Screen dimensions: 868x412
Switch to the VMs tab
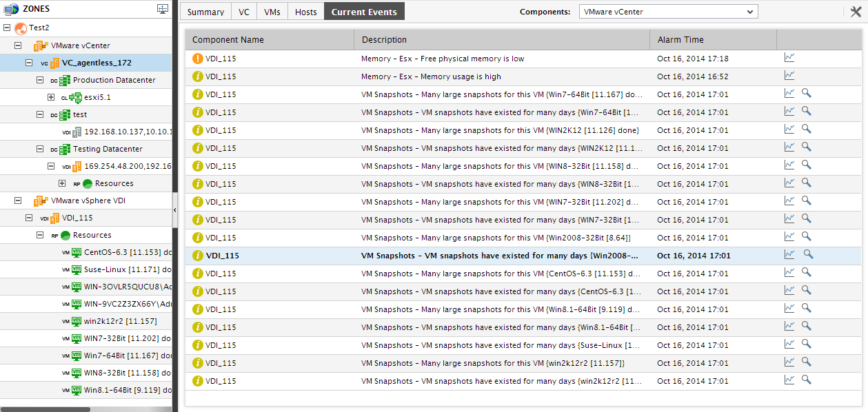click(272, 12)
